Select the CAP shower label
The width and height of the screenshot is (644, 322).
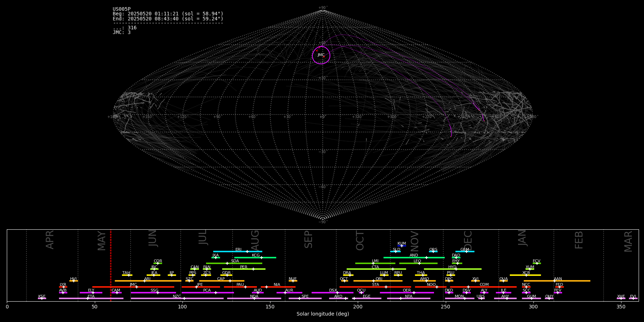coord(221,279)
